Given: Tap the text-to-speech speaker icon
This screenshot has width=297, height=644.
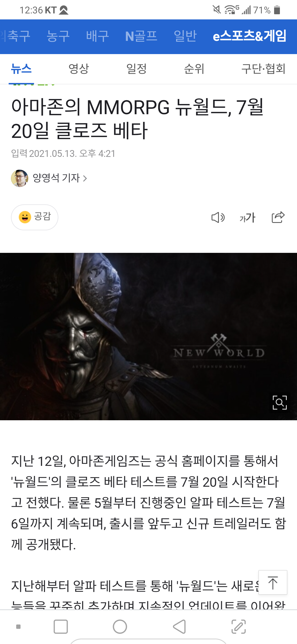Looking at the screenshot, I should [x=218, y=217].
